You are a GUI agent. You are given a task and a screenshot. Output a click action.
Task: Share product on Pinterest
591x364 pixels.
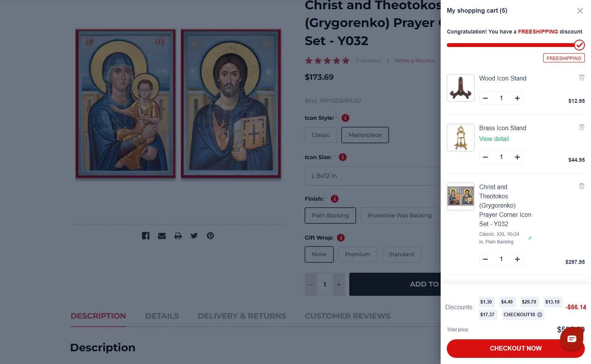pyautogui.click(x=210, y=236)
